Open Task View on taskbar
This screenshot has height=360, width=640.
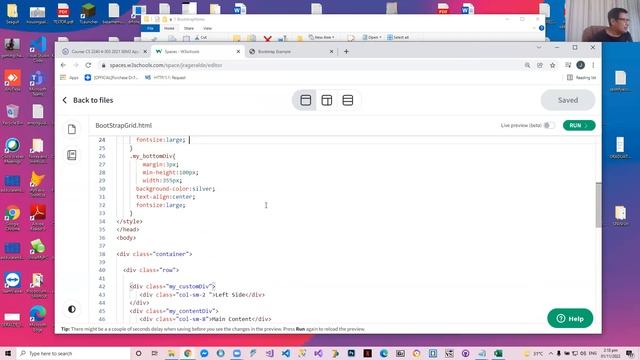(x=155, y=353)
